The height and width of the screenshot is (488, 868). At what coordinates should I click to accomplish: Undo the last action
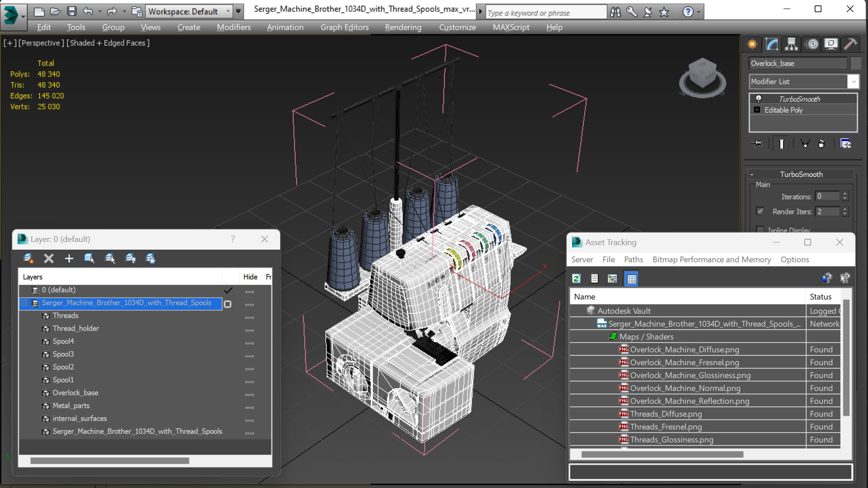point(88,11)
